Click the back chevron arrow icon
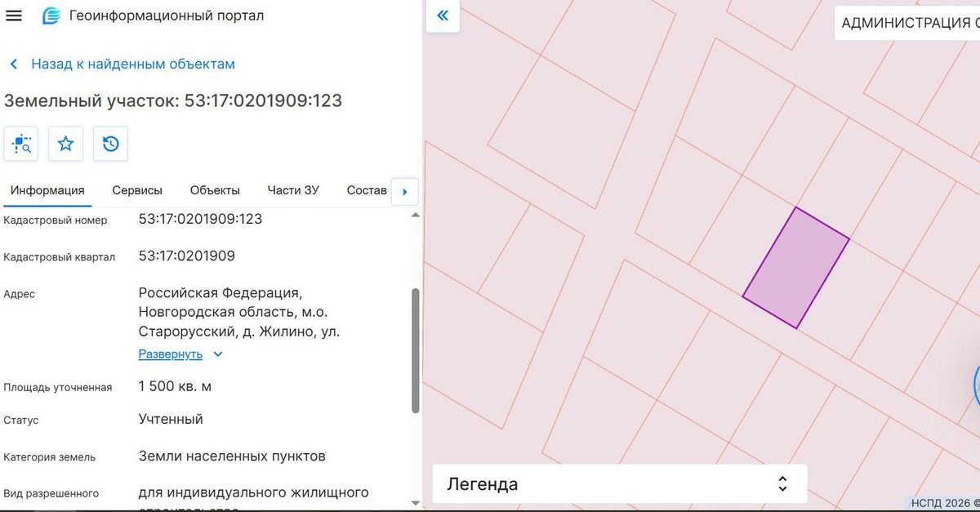Image resolution: width=980 pixels, height=512 pixels. pos(14,64)
